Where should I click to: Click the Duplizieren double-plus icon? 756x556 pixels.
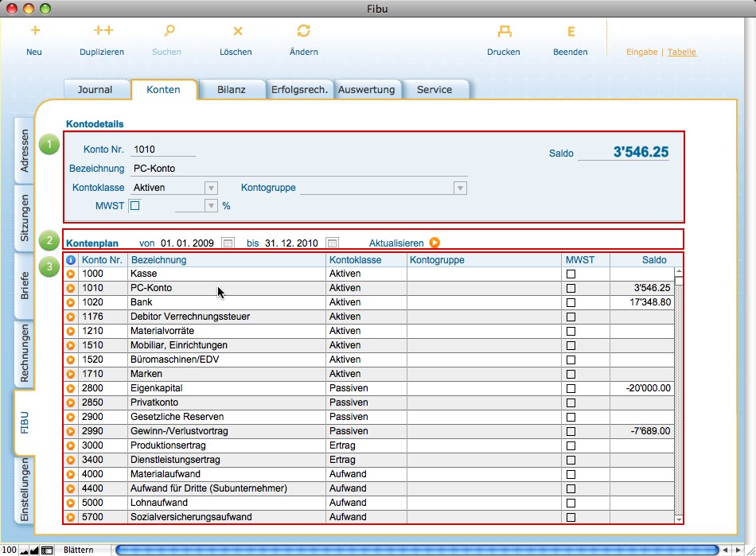[103, 31]
